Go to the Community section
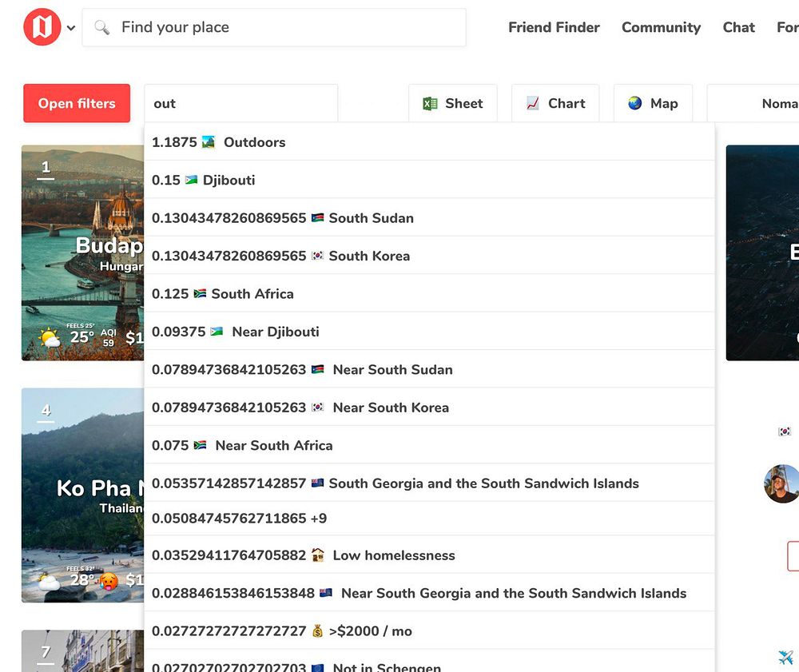Viewport: 799px width, 672px height. click(661, 27)
